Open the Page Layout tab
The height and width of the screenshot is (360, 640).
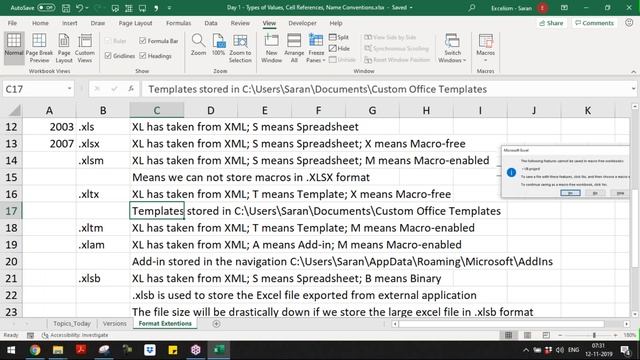(x=135, y=23)
